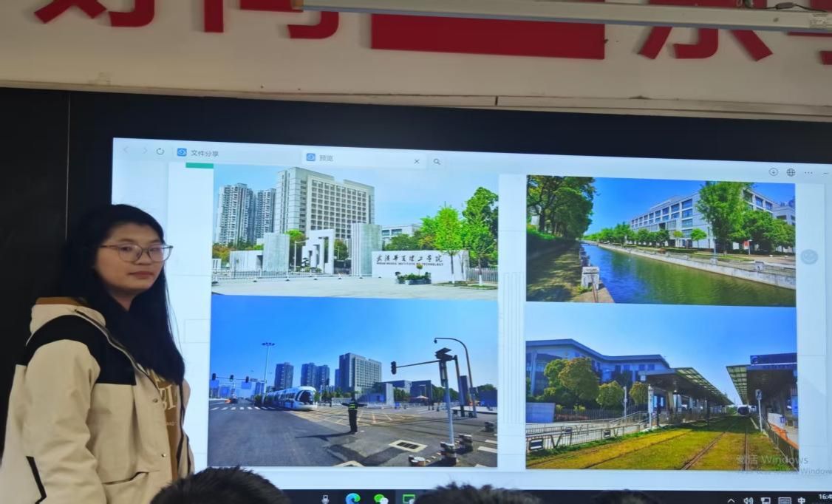Open Microsoft Edge from the taskbar
This screenshot has height=504, width=832.
point(352,499)
